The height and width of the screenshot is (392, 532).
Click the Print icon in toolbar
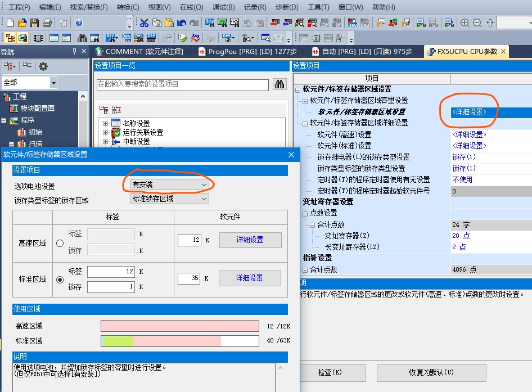[47, 23]
